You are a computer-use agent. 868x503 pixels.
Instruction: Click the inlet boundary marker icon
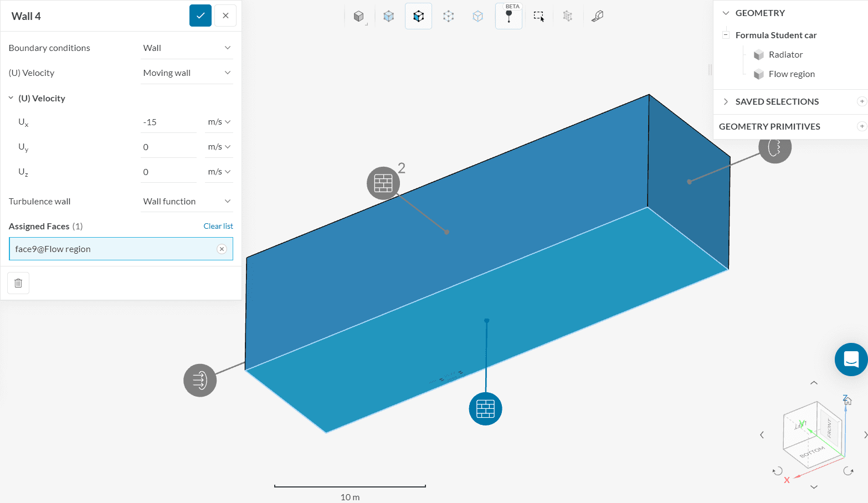[200, 380]
